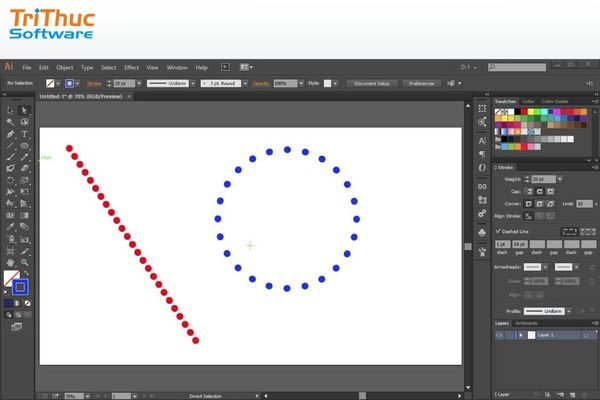Expand Layer 1 disclosure triangle
The image size is (600, 400).
point(521,335)
